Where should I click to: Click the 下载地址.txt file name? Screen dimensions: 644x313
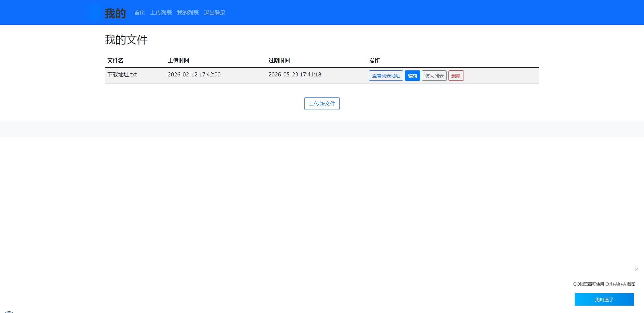point(122,75)
